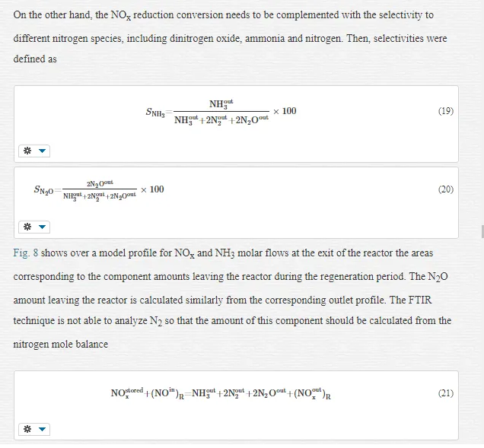Click the equation number (21)
The width and height of the screenshot is (484, 448).
pyautogui.click(x=446, y=393)
